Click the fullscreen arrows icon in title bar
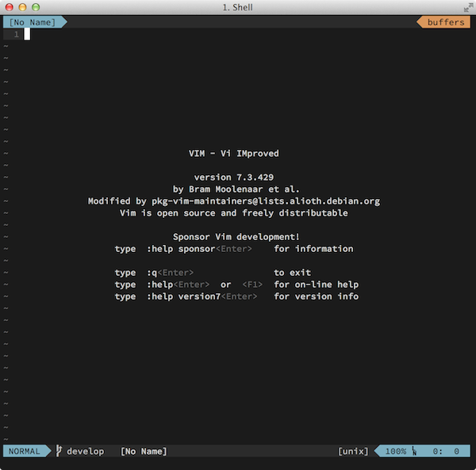476x470 pixels. coord(468,8)
